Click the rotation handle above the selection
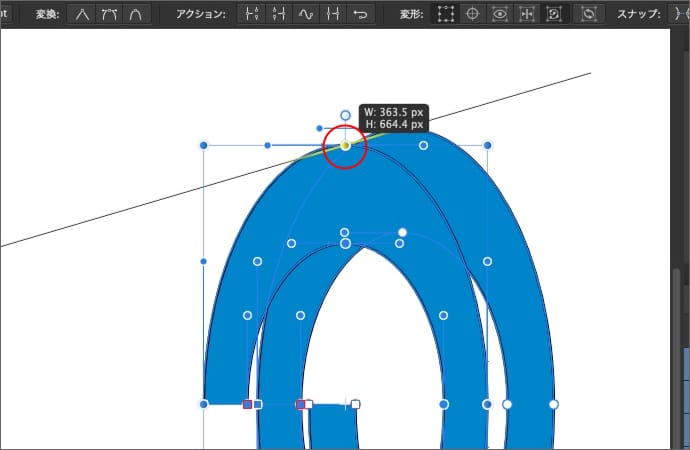690x450 pixels. tap(345, 116)
